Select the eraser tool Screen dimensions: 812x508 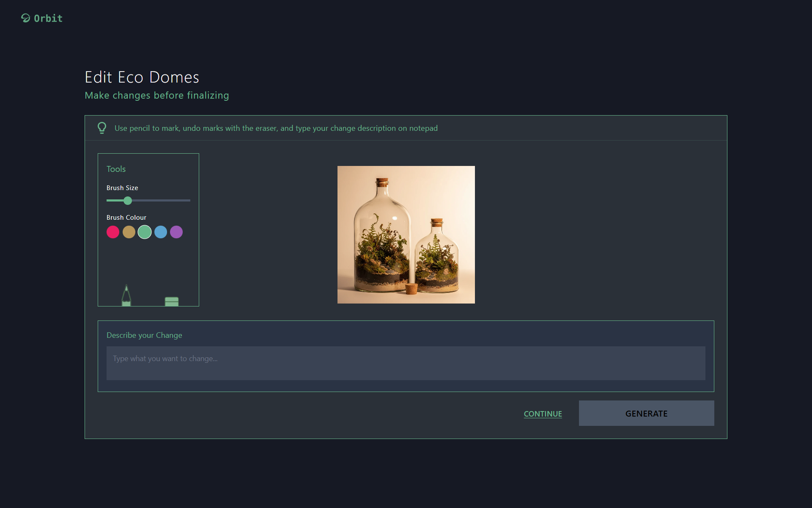(171, 301)
